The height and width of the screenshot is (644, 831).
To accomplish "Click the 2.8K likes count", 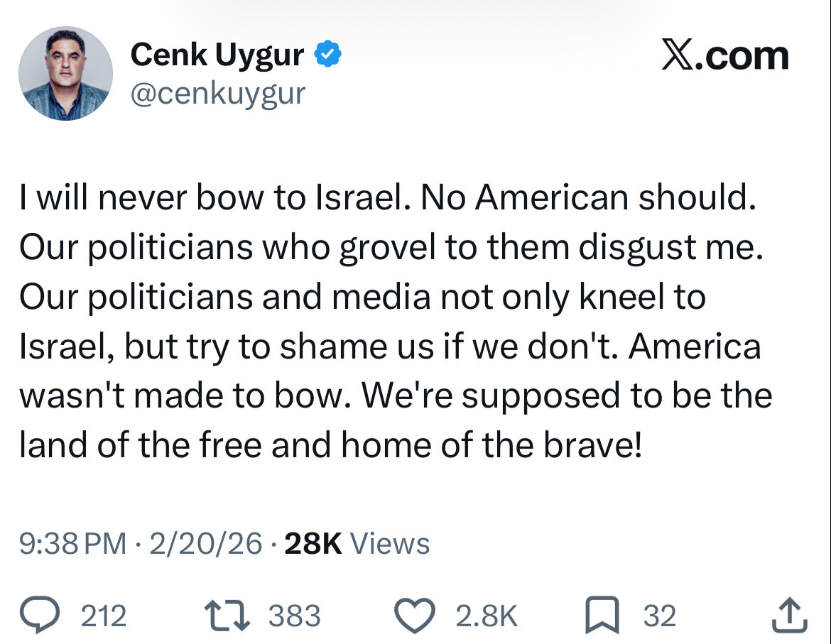I will pos(487,616).
